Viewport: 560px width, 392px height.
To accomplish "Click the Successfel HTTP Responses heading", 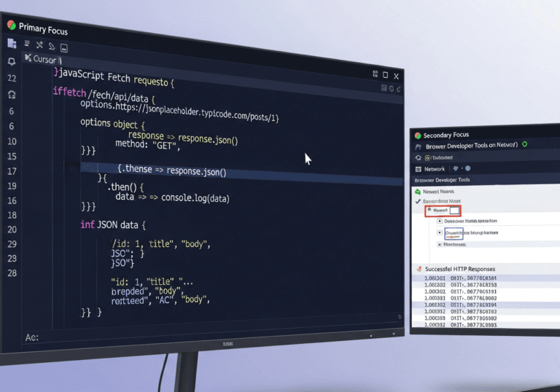I will point(460,269).
